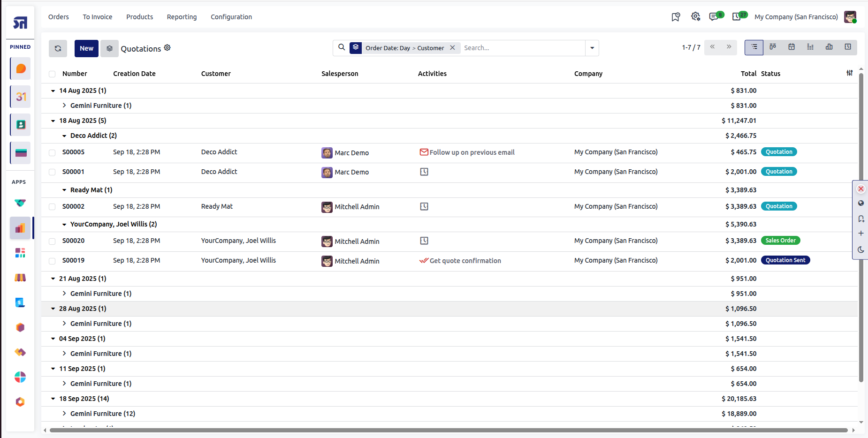Open the search options dropdown arrow
The height and width of the screenshot is (438, 868).
[x=592, y=48]
